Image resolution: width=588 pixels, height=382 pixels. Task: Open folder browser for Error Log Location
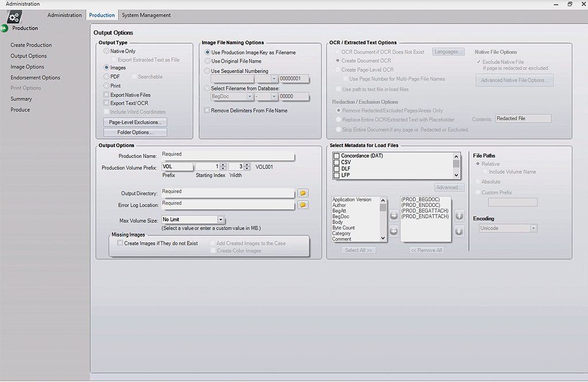303,204
